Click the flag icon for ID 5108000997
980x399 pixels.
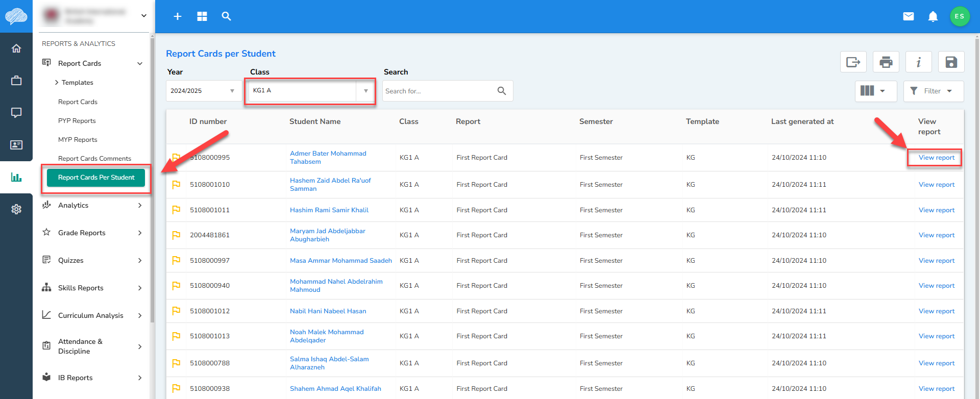176,260
